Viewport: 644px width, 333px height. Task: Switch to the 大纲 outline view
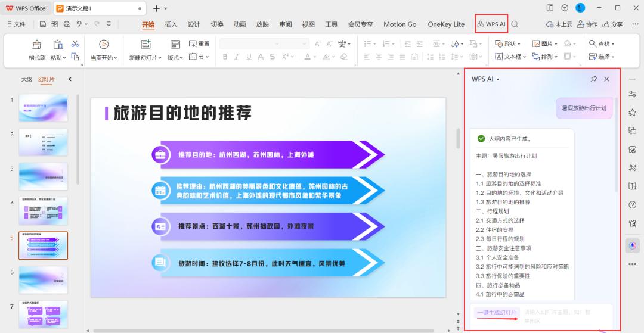[27, 79]
